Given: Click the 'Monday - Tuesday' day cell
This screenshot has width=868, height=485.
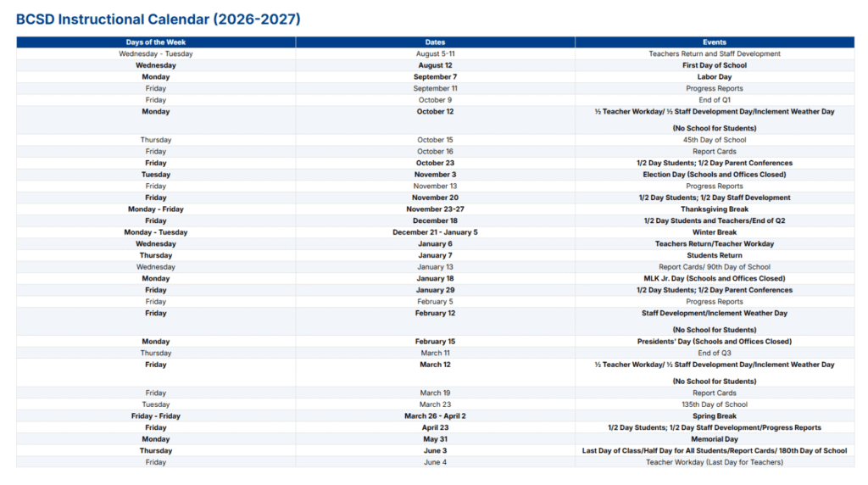Looking at the screenshot, I should [x=156, y=232].
